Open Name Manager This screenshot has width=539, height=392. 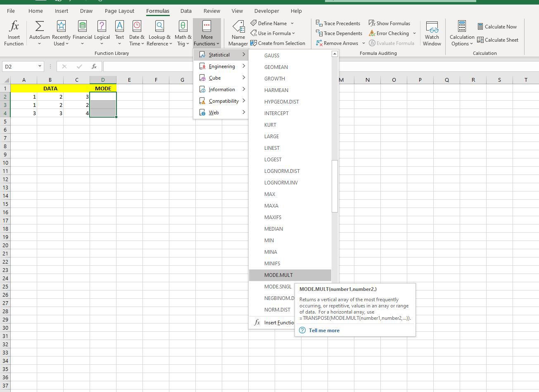click(x=238, y=33)
